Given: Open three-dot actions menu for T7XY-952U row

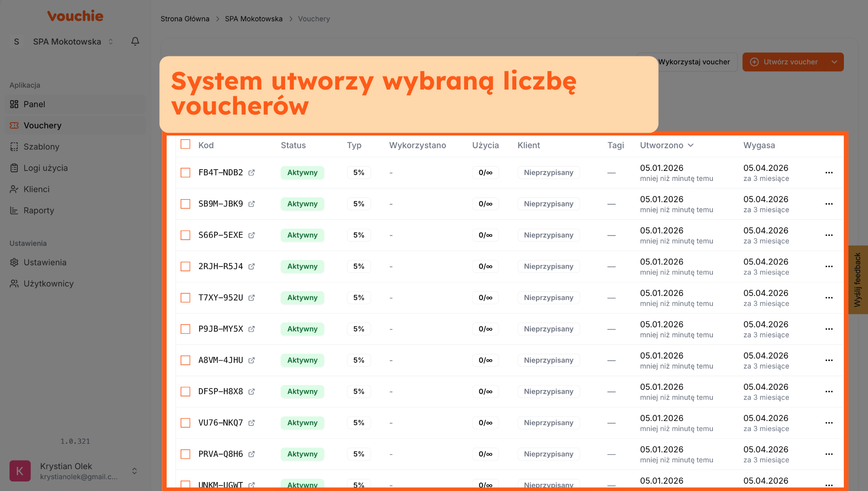Looking at the screenshot, I should [829, 298].
